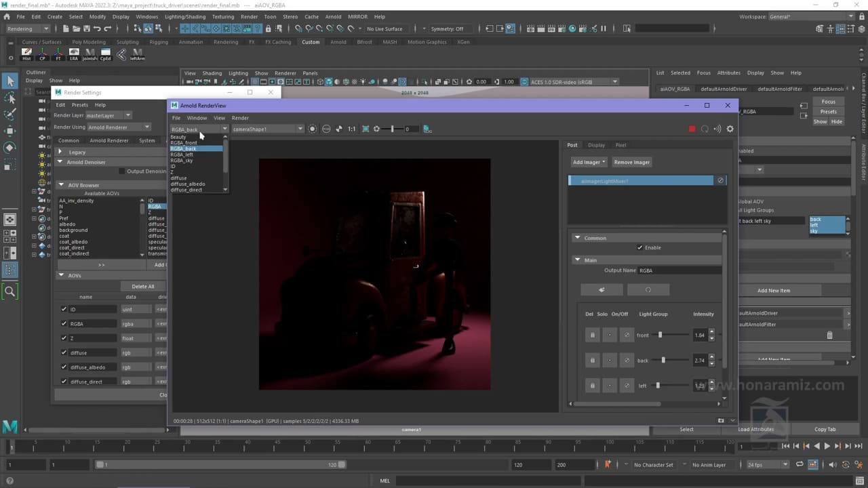This screenshot has width=868, height=488.
Task: Choose RGBA_left from the AOV list
Action: [182, 155]
